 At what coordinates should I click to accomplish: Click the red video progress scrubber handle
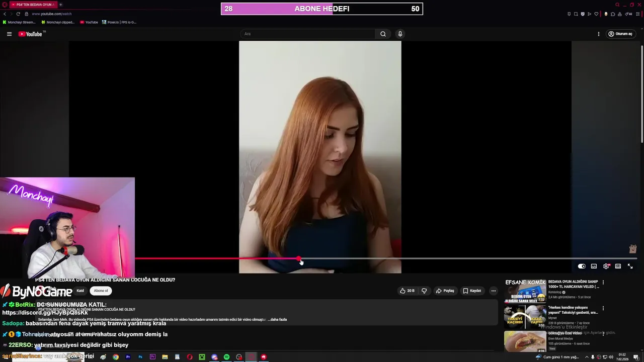coord(299,259)
